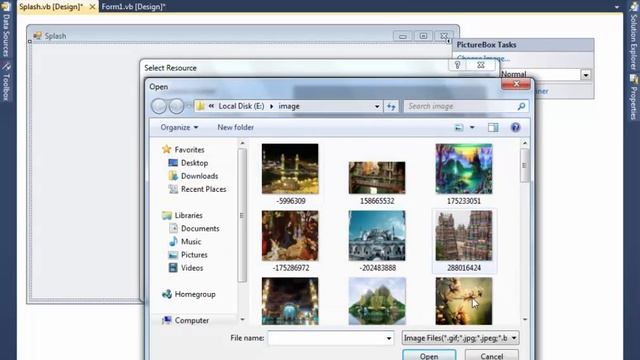The height and width of the screenshot is (360, 640).
Task: Open the document tabs overflow dropdown
Action: 617,7
